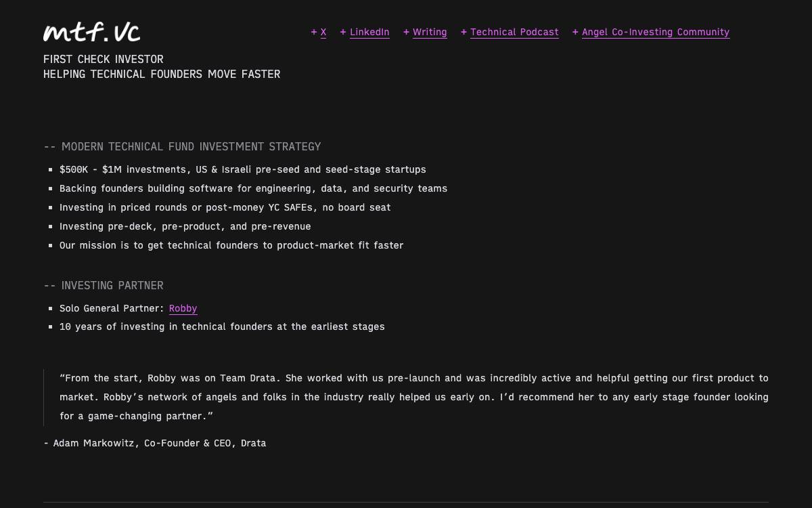Click the mtf.vc logo

91,32
